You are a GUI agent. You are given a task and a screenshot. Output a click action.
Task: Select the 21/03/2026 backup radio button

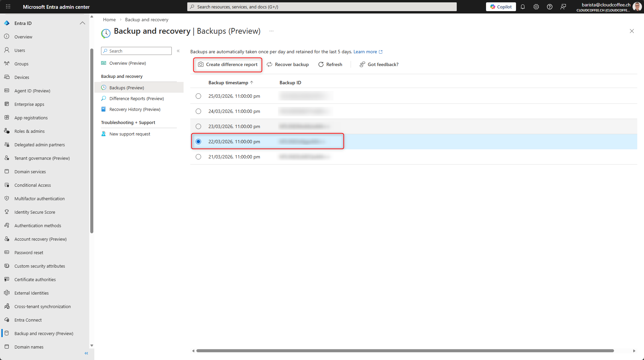pyautogui.click(x=198, y=157)
